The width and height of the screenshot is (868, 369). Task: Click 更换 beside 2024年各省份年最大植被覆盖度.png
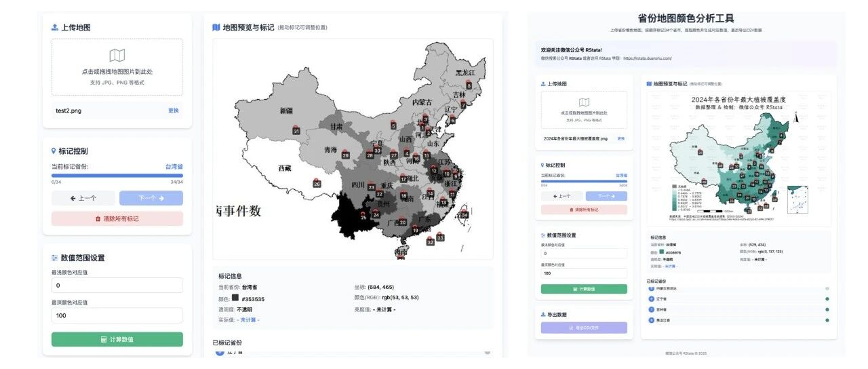click(x=620, y=138)
